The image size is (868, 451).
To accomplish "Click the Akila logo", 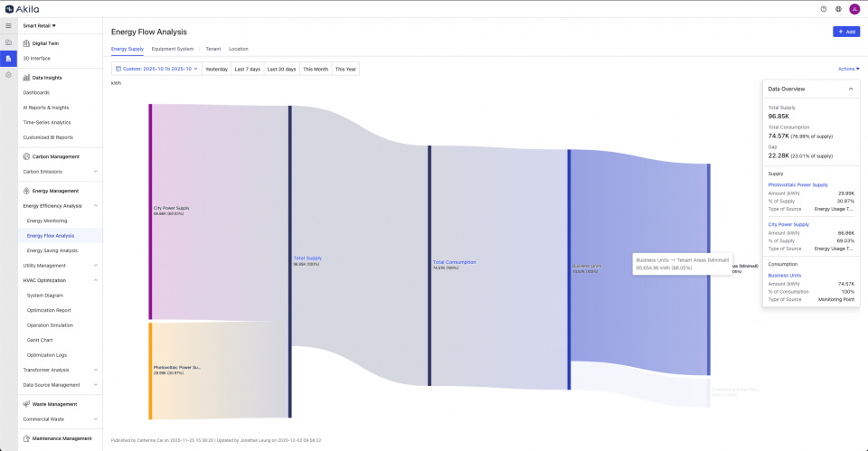I will 22,9.
